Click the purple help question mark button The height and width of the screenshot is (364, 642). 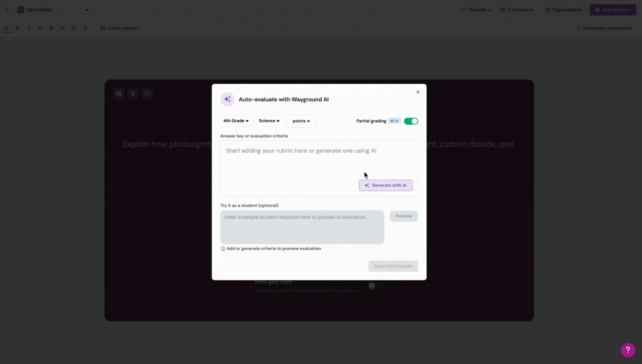[628, 350]
